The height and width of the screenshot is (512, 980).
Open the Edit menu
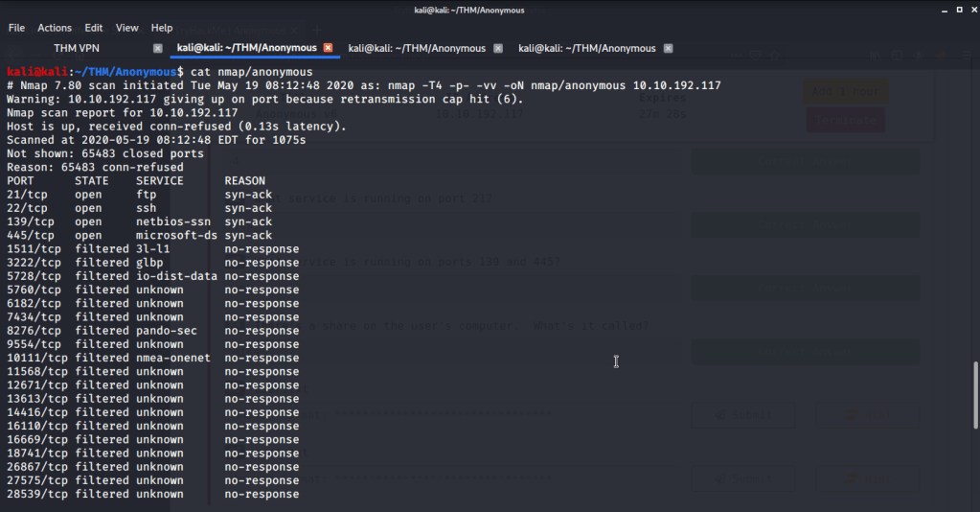[x=93, y=28]
